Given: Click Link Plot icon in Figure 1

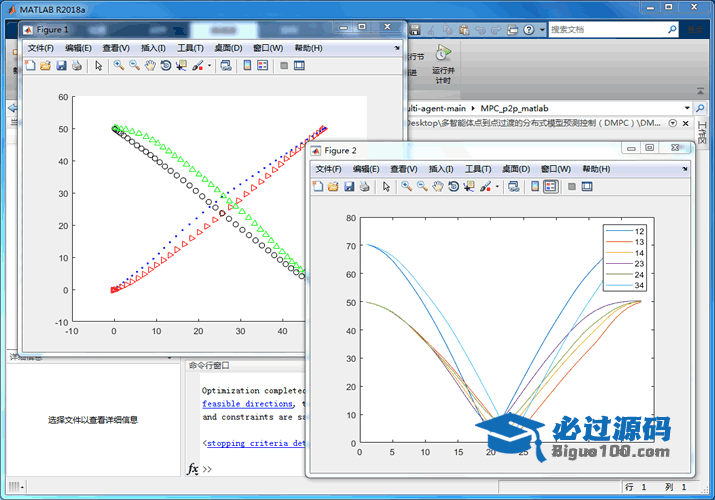Looking at the screenshot, I should [x=226, y=66].
